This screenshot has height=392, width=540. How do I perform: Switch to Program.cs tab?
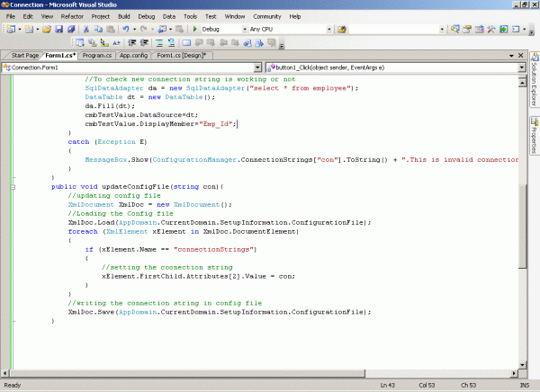[x=97, y=56]
